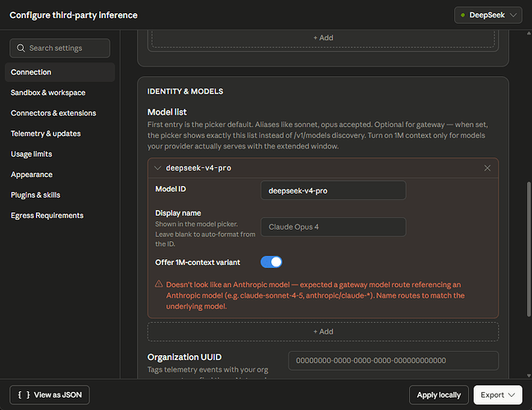Viewport: 532px width, 410px height.
Task: Click the Configure third-party inference title
Action: tap(73, 16)
